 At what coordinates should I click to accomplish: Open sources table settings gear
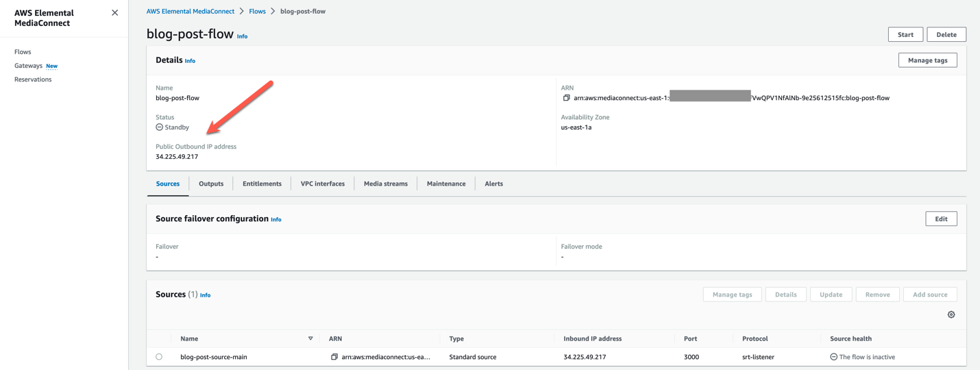(x=951, y=314)
